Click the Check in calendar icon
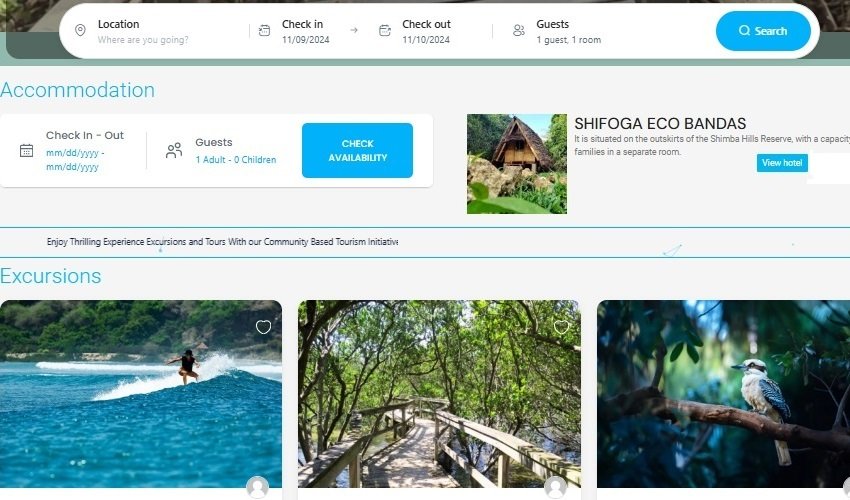This screenshot has height=500, width=850. coord(264,31)
